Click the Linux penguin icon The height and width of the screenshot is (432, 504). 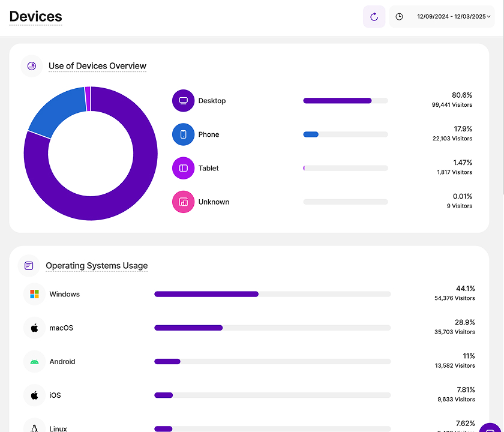(x=34, y=428)
